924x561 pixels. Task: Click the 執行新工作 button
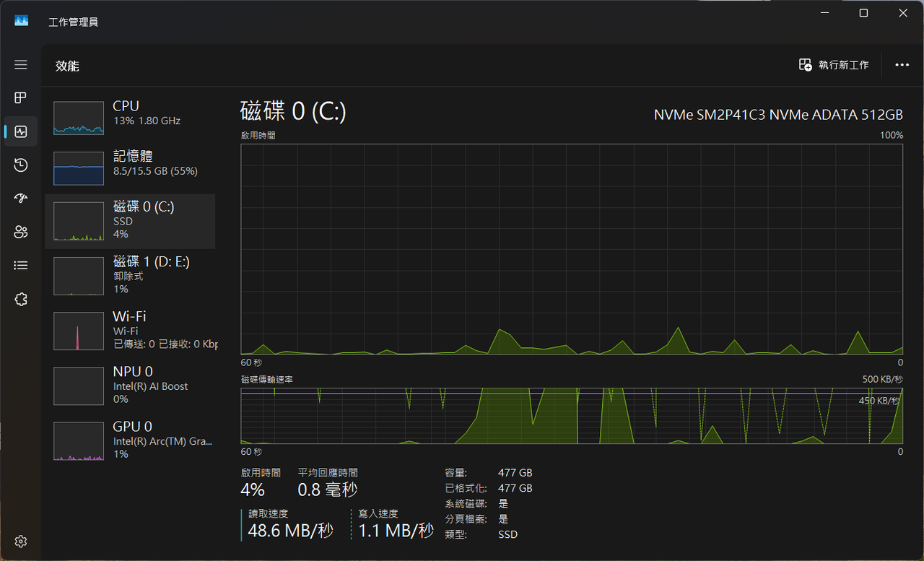(x=834, y=65)
